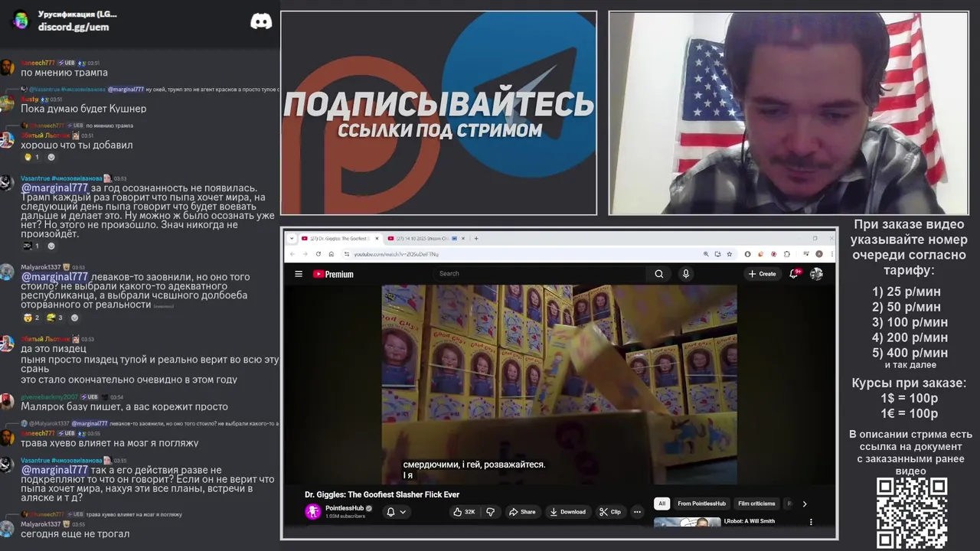Image resolution: width=980 pixels, height=551 pixels.
Task: Click the '1$ = 100р' rate text
Action: [x=910, y=398]
